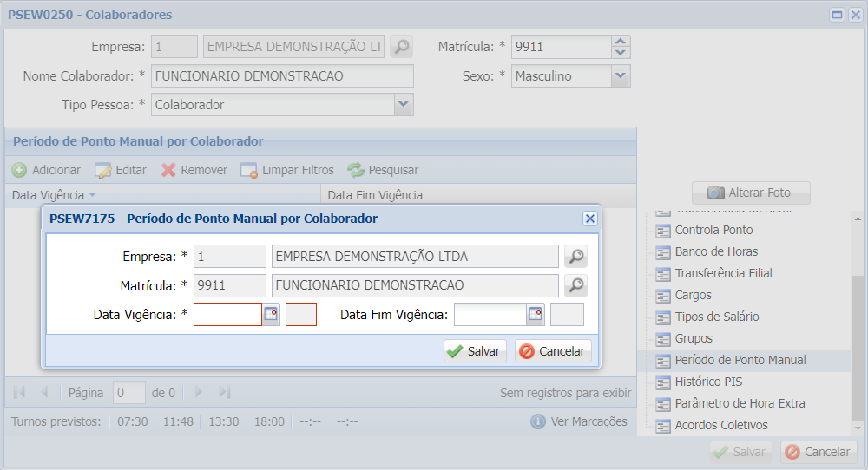The height and width of the screenshot is (470, 868).
Task: Click the Ver Marcações link
Action: tap(579, 421)
